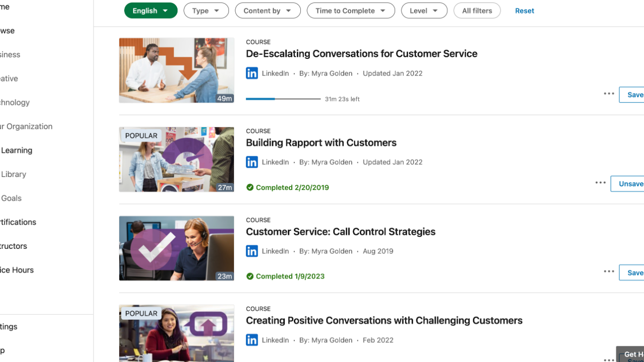Screen dimensions: 644x362
Task: Reset all applied filters
Action: [x=524, y=11]
